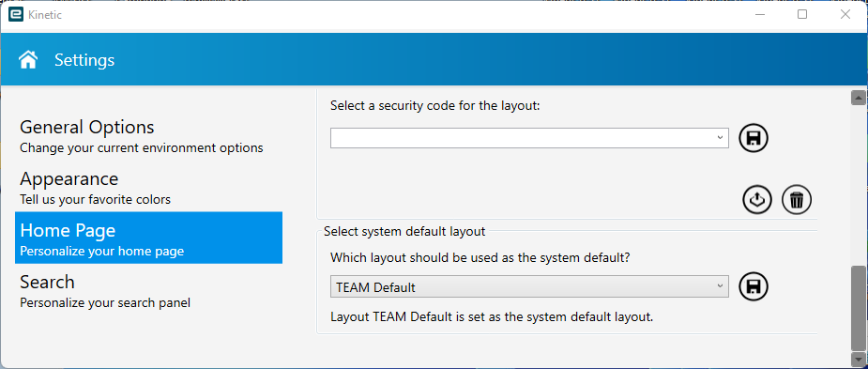Minimize the Kinetic window
The image size is (868, 369).
click(x=759, y=14)
